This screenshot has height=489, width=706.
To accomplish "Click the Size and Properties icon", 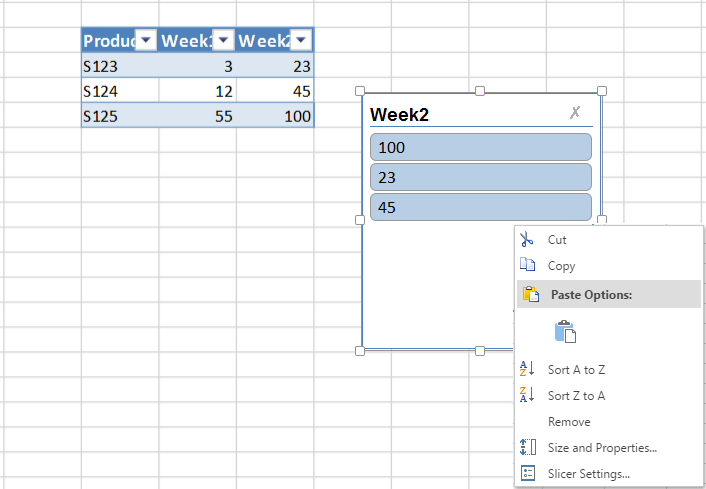I will click(x=527, y=447).
